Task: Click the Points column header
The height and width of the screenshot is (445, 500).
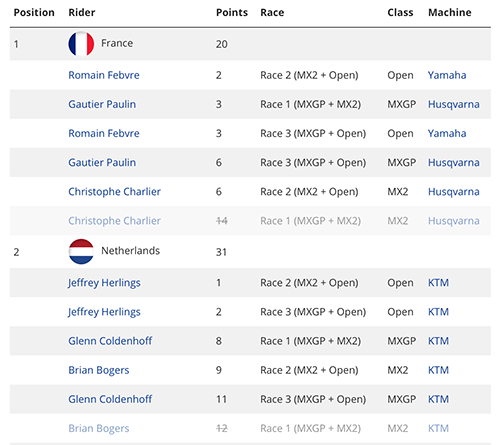Action: click(x=232, y=12)
